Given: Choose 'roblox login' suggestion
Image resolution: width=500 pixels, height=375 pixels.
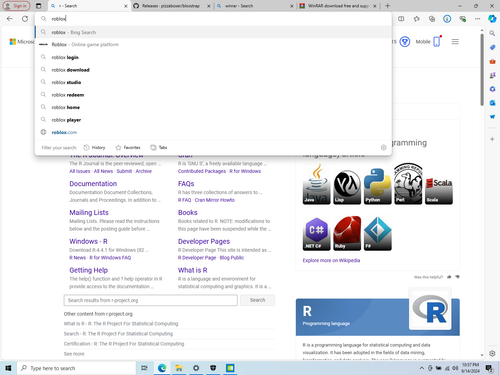Looking at the screenshot, I should pyautogui.click(x=213, y=57).
